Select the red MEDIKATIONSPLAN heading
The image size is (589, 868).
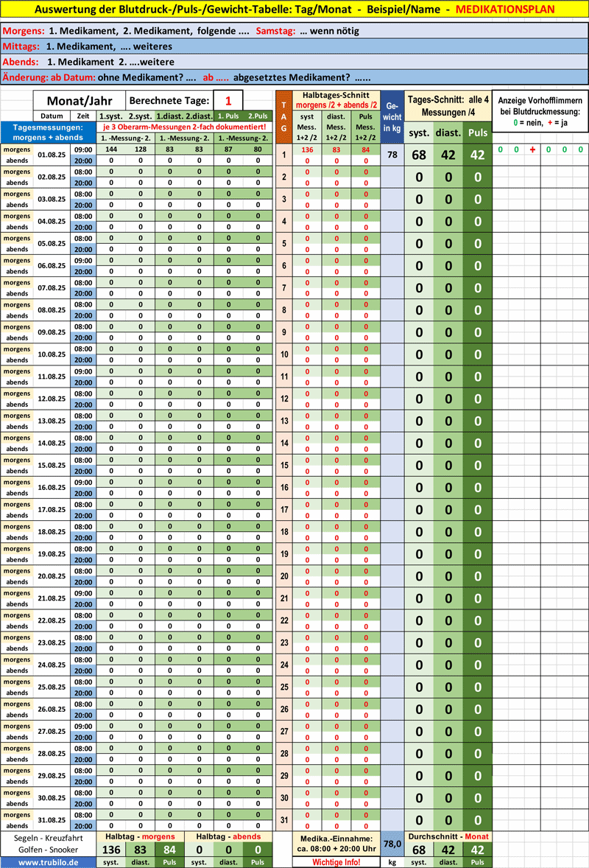(505, 9)
